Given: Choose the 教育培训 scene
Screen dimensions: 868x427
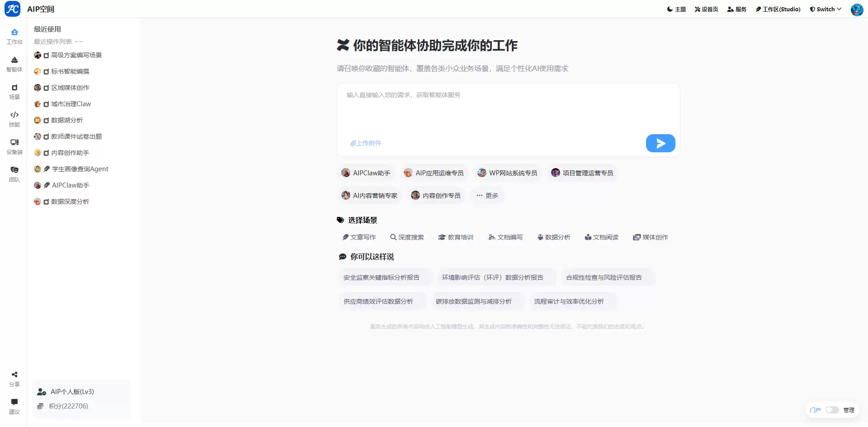Looking at the screenshot, I should [x=456, y=237].
